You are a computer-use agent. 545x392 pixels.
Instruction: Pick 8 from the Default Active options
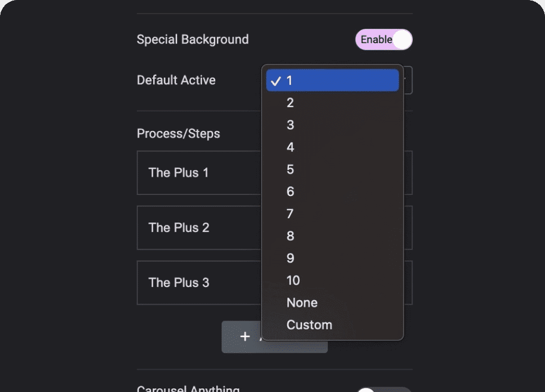[x=290, y=236]
